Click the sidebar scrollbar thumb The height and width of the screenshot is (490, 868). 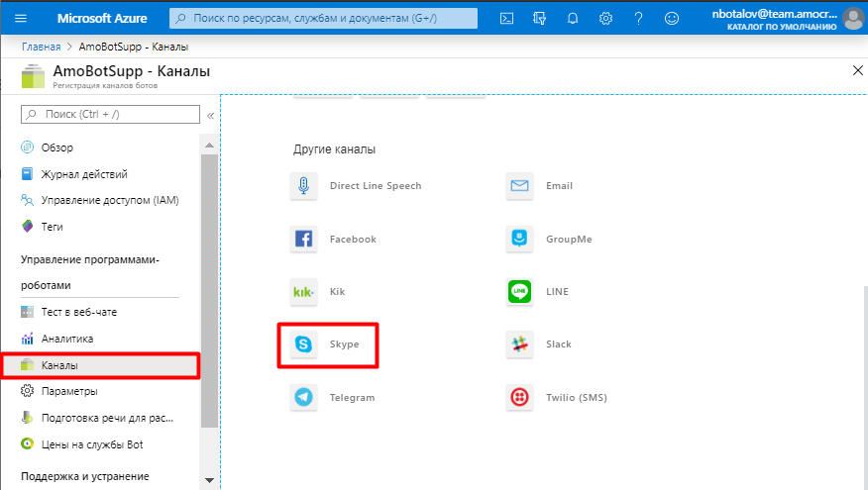(209, 290)
